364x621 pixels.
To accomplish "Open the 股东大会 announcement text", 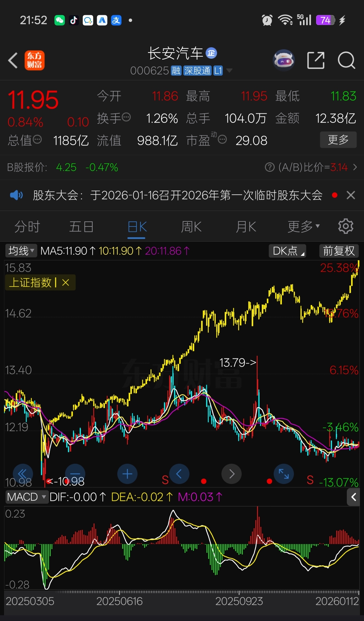I will [178, 195].
